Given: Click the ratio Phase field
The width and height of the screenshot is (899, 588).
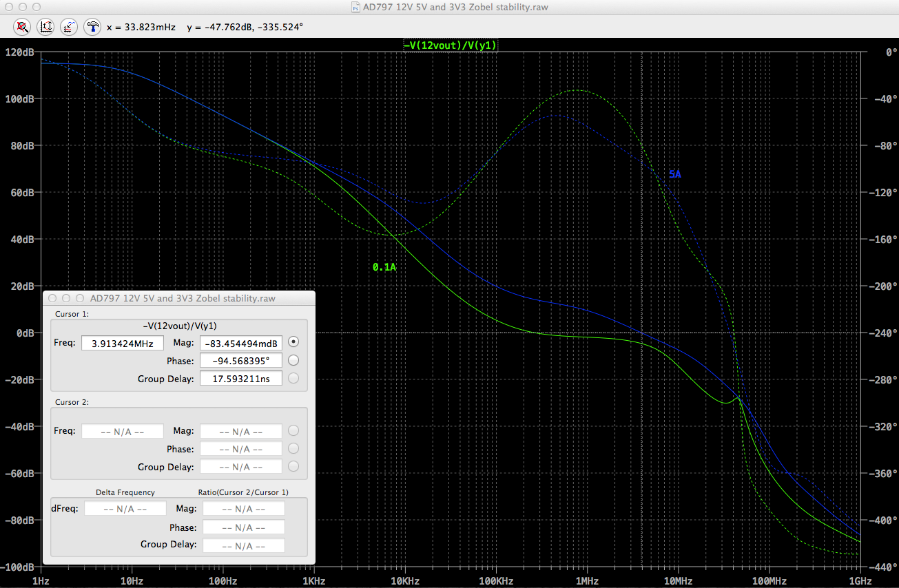Looking at the screenshot, I should (x=244, y=527).
